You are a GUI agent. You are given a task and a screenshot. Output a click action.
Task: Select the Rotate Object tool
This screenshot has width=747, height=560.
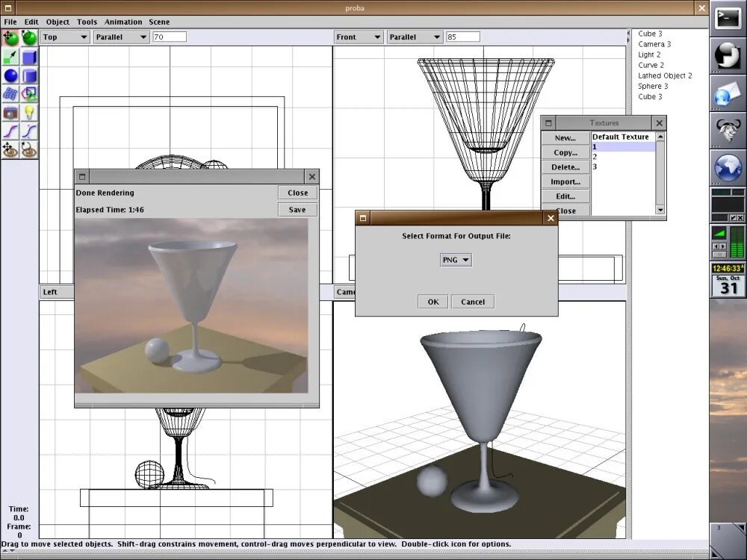point(29,38)
